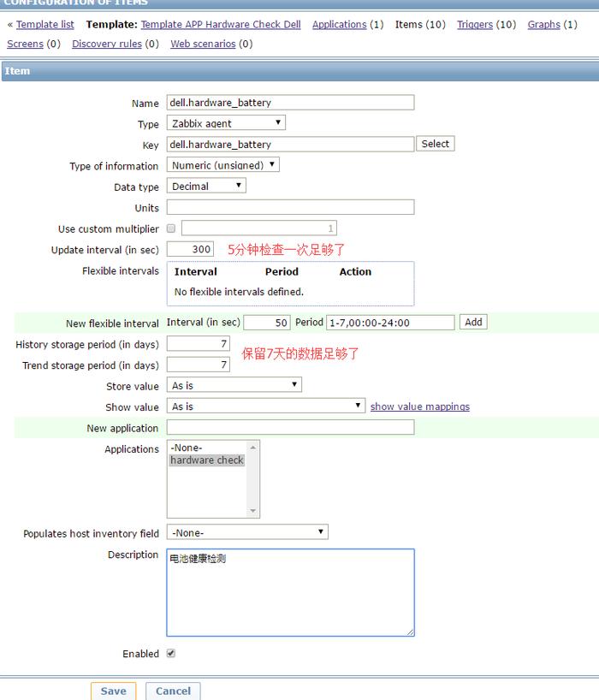Toggle the Use custom multiplier checkbox
599x700 pixels.
(171, 228)
